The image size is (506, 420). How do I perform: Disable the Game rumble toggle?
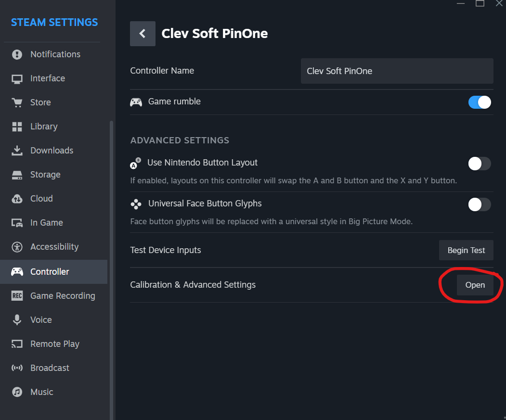(x=480, y=102)
